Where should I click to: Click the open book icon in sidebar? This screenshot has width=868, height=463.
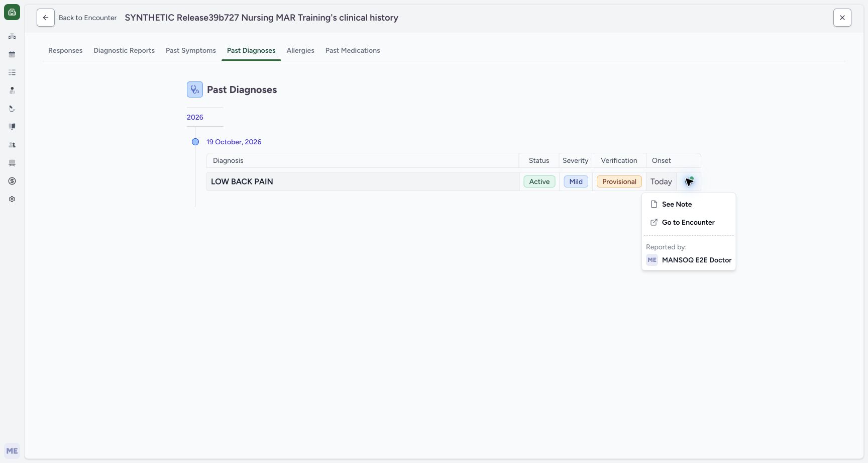[x=12, y=127]
